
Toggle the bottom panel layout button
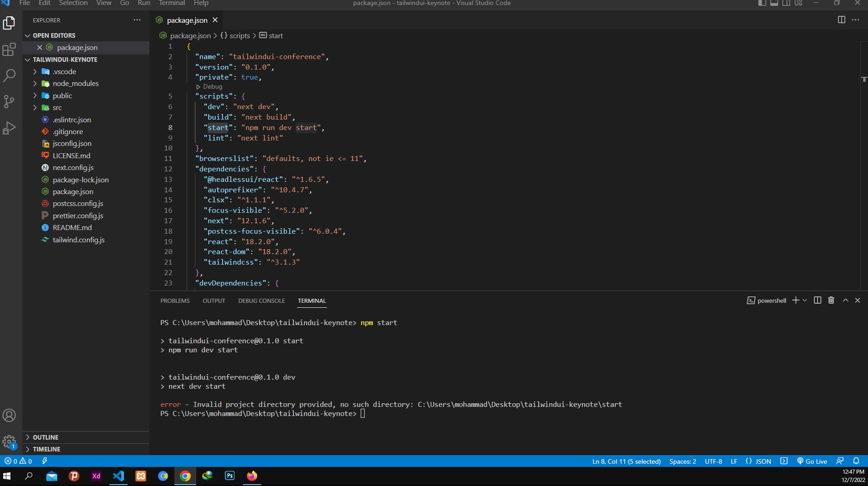click(774, 3)
